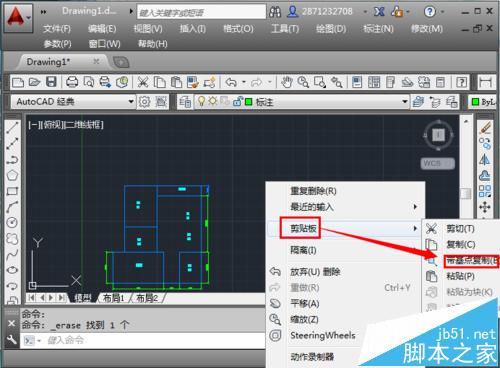
Task: Open the Properties palette icon
Action: (x=357, y=82)
